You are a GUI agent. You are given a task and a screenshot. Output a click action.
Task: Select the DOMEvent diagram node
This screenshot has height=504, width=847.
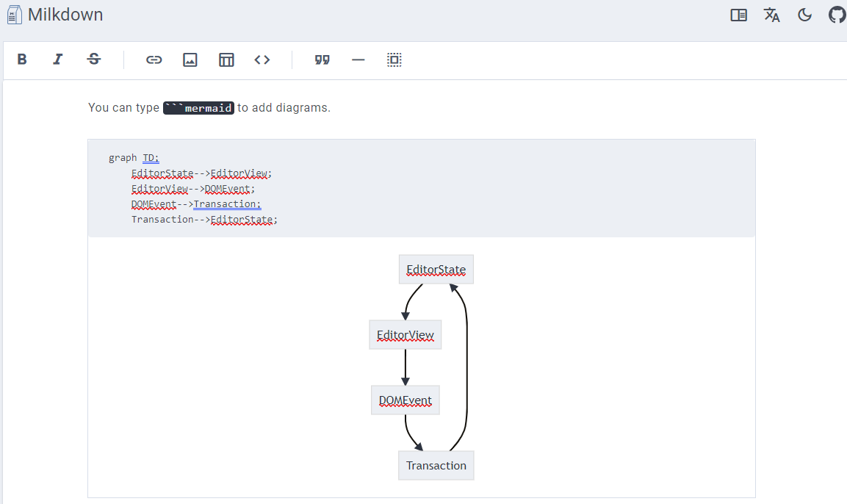point(405,400)
